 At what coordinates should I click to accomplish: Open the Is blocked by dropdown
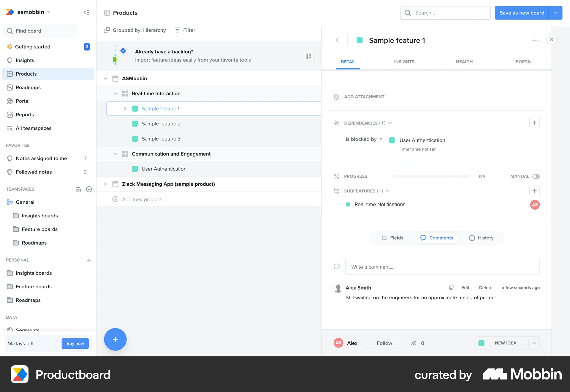(364, 139)
